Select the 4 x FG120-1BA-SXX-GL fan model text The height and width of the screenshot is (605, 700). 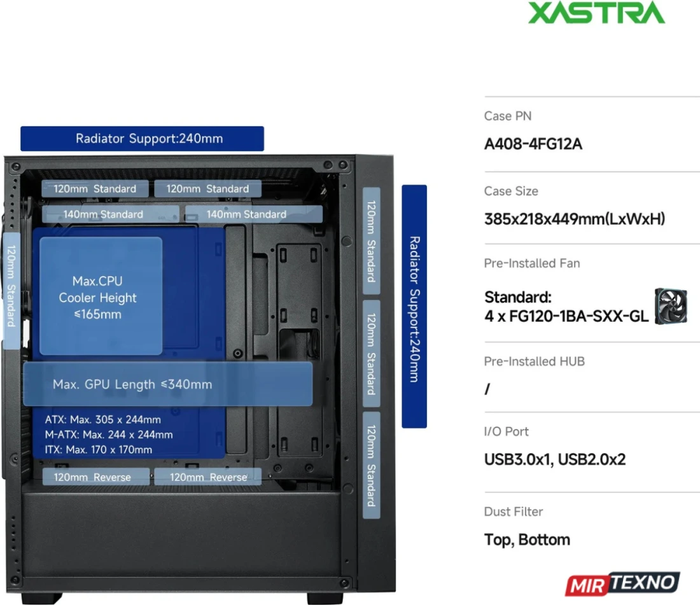click(566, 316)
